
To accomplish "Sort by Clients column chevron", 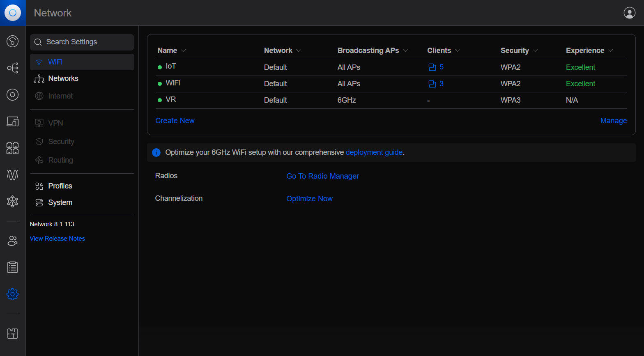I will (458, 51).
